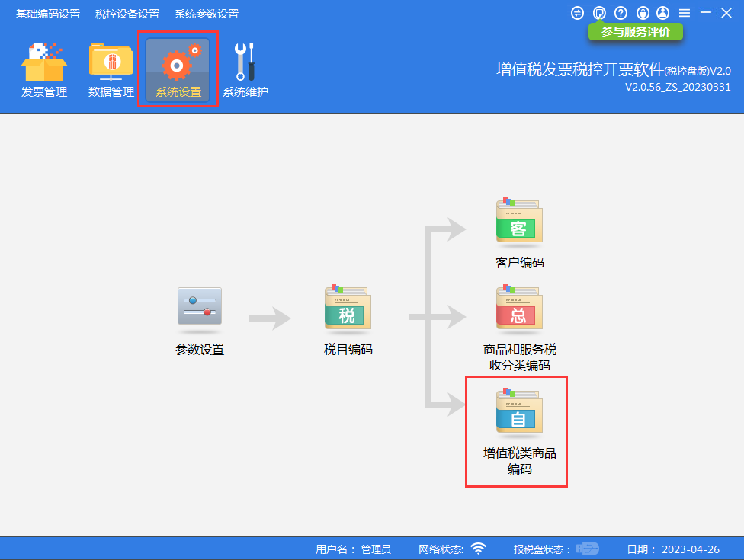This screenshot has width=744, height=560.
Task: Click the user profile icon
Action: tap(663, 13)
